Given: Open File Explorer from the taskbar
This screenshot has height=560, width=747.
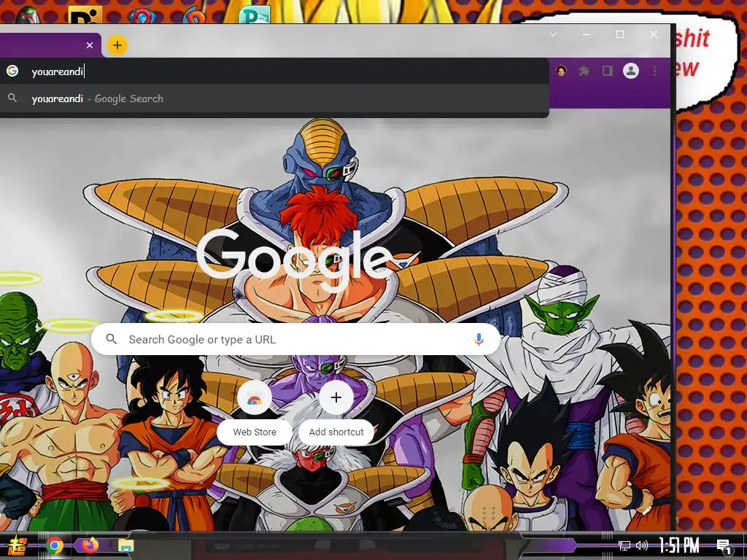Looking at the screenshot, I should [125, 545].
